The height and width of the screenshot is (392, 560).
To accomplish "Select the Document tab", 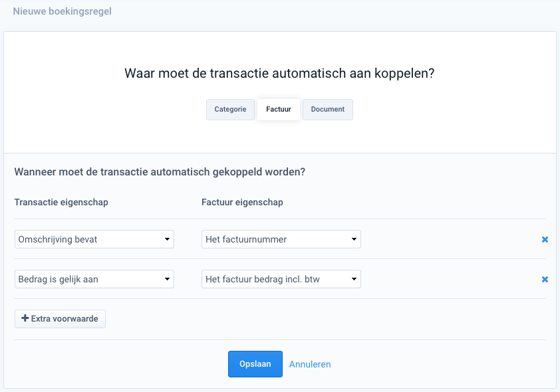I will [327, 109].
